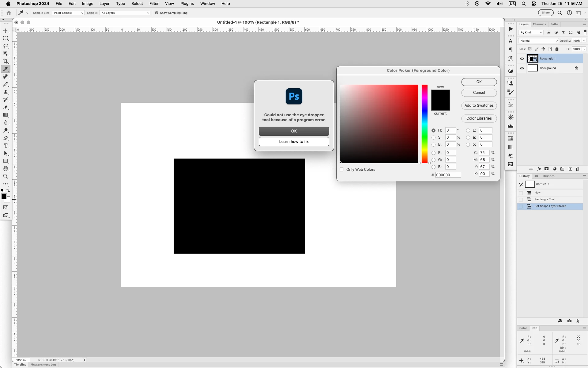Select the S saturation radio button
Screen dimensions: 588x368
click(433, 137)
